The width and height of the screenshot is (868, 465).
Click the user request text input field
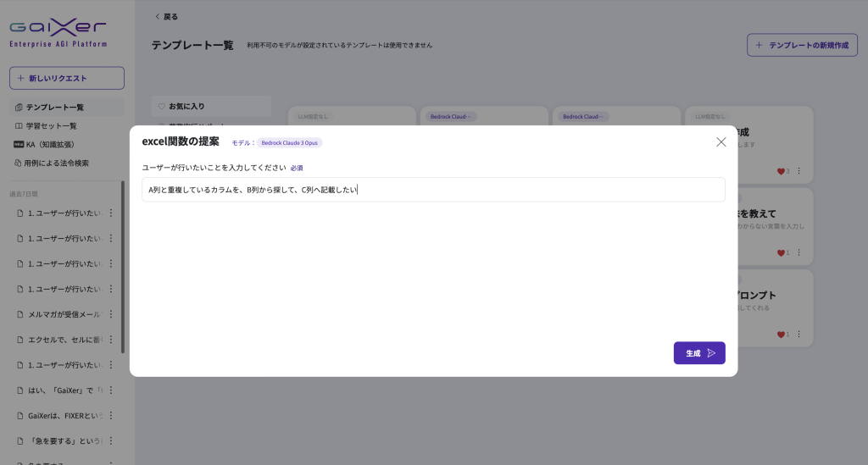pos(433,190)
